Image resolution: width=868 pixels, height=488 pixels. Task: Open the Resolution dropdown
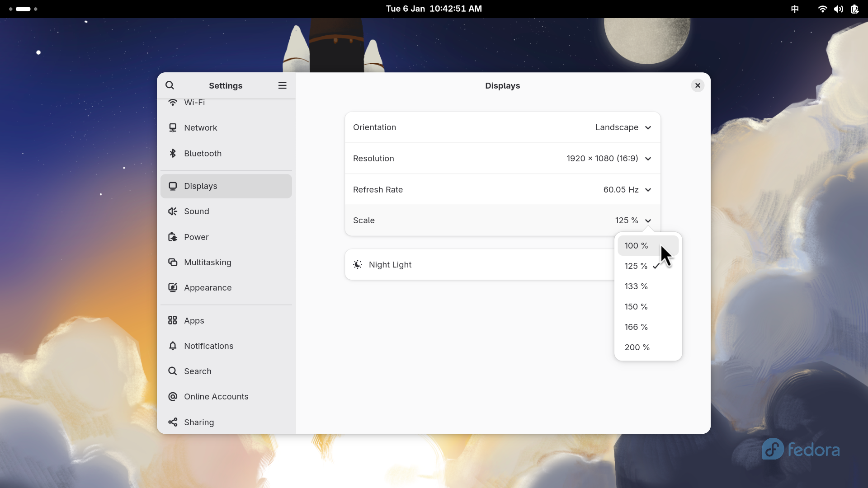(609, 159)
